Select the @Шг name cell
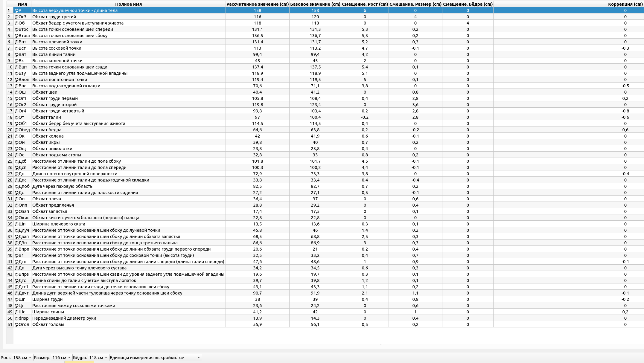Image resolution: width=644 pixels, height=363 pixels. click(22, 299)
